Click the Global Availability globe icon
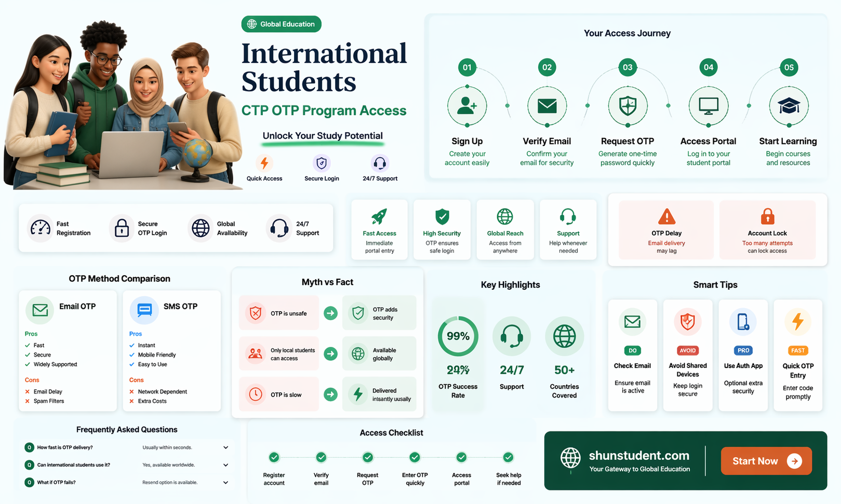The width and height of the screenshot is (841, 504). tap(201, 228)
